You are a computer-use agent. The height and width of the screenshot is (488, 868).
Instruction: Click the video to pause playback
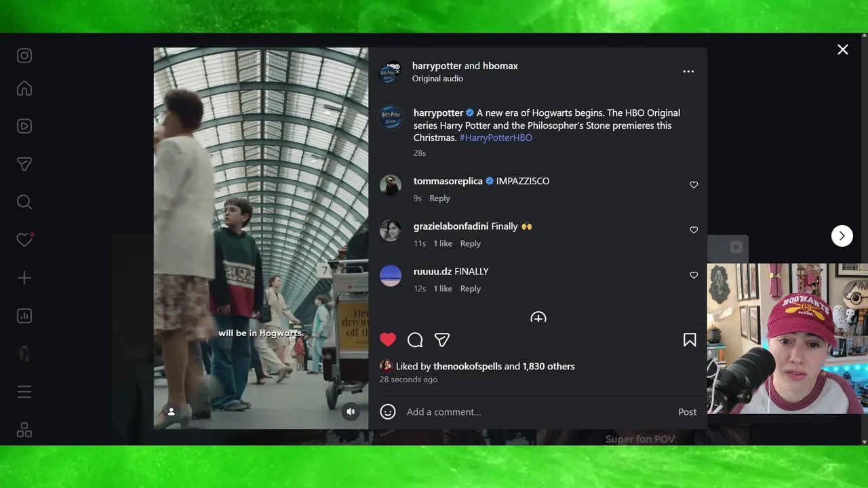(x=261, y=238)
